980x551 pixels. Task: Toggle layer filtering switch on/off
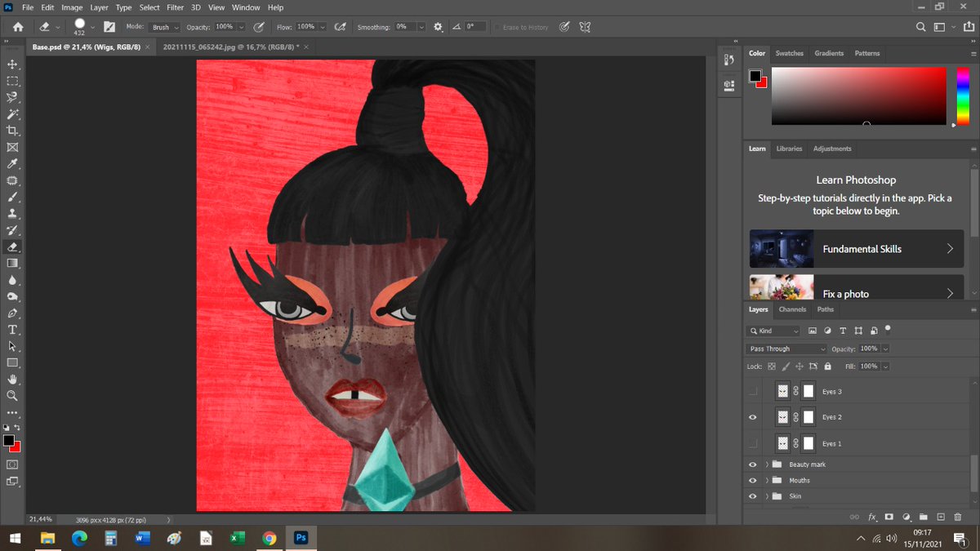click(x=888, y=329)
